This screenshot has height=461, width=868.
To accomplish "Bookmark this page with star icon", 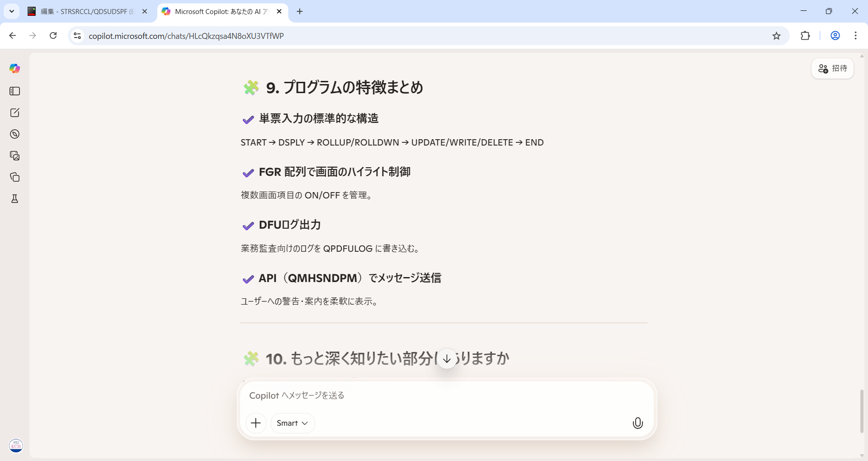I will pos(776,36).
